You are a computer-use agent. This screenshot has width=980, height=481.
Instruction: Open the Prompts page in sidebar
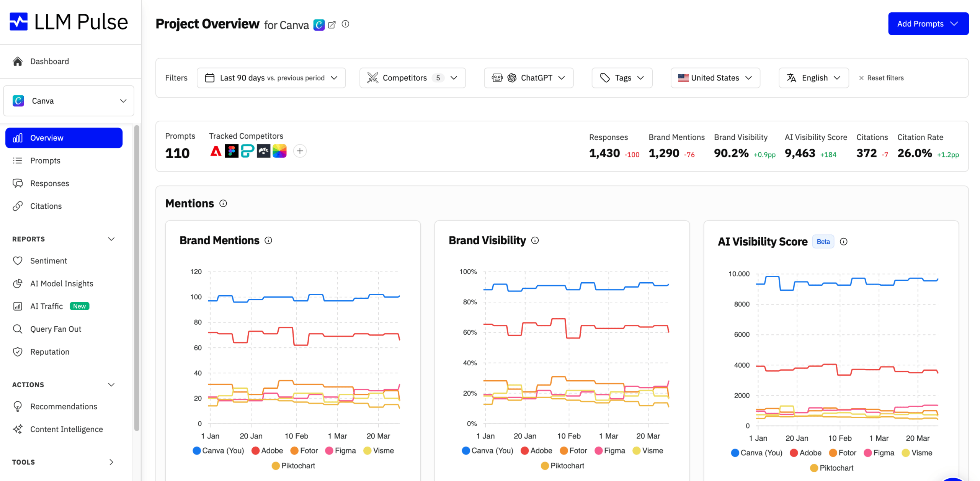[x=45, y=160]
